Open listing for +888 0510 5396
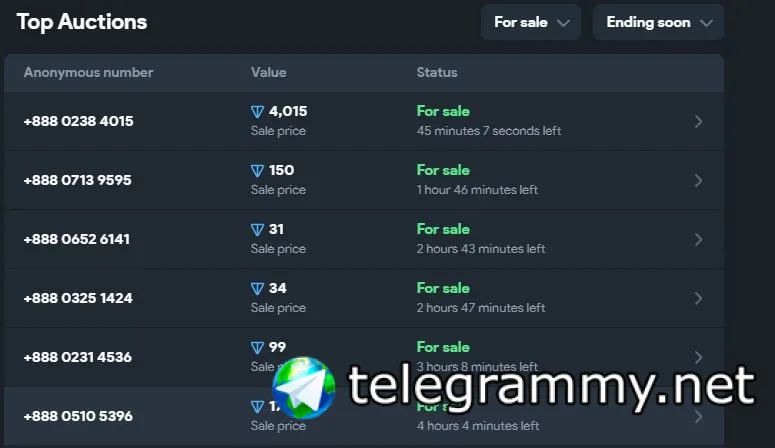The height and width of the screenshot is (448, 775). tap(78, 417)
